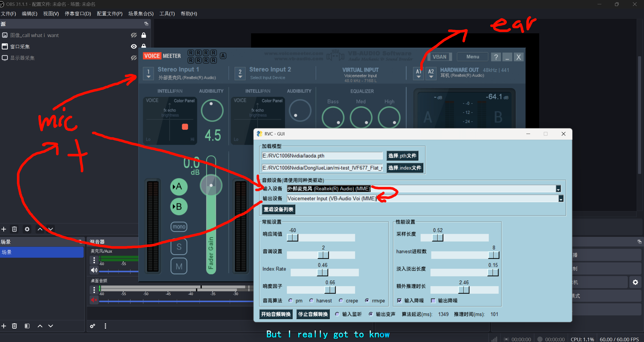Screen dimensions: 644x342
Task: Select the 场景 scene item
Action: (x=42, y=252)
